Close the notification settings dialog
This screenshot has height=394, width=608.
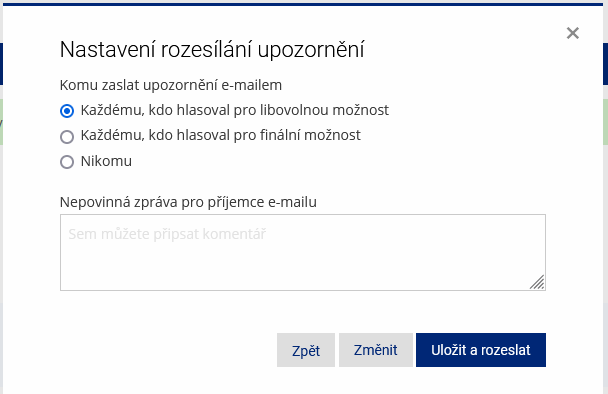click(572, 33)
